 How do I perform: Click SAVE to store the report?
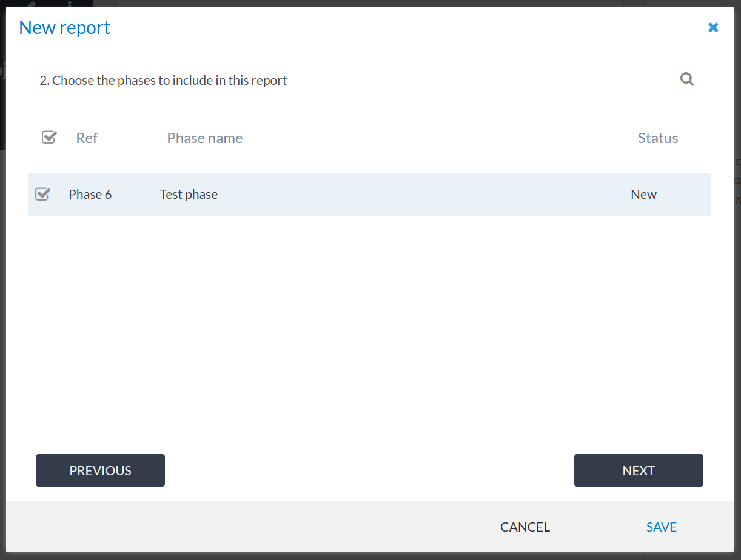click(x=661, y=527)
